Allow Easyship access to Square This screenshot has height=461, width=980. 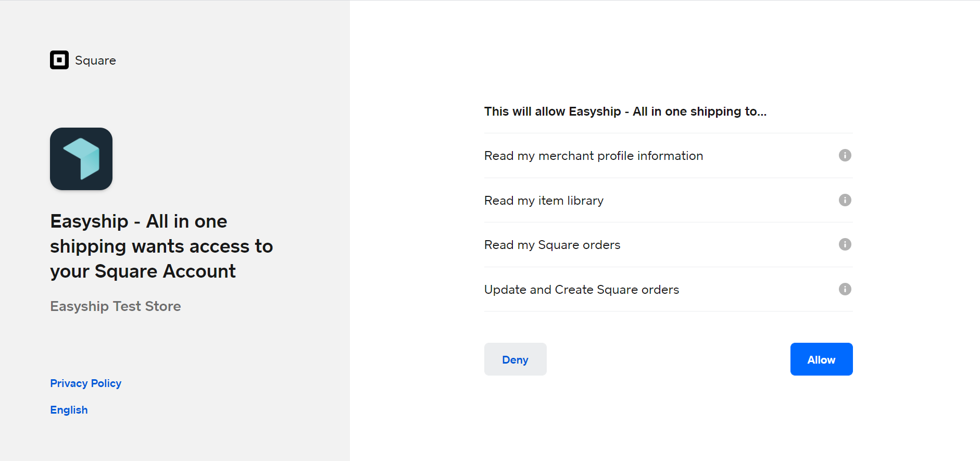pos(821,359)
